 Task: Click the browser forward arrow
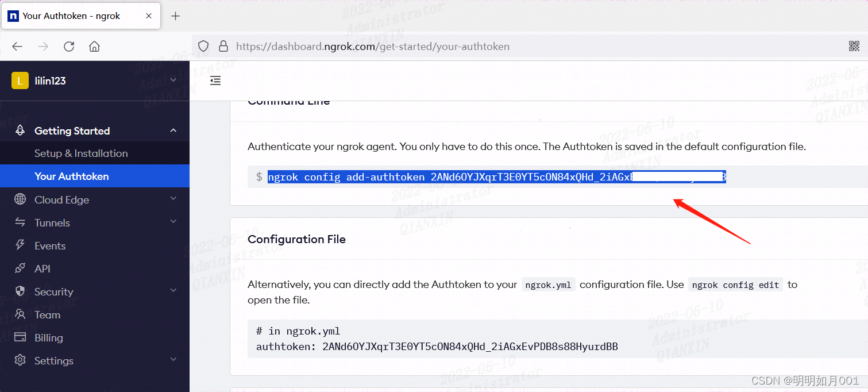43,47
